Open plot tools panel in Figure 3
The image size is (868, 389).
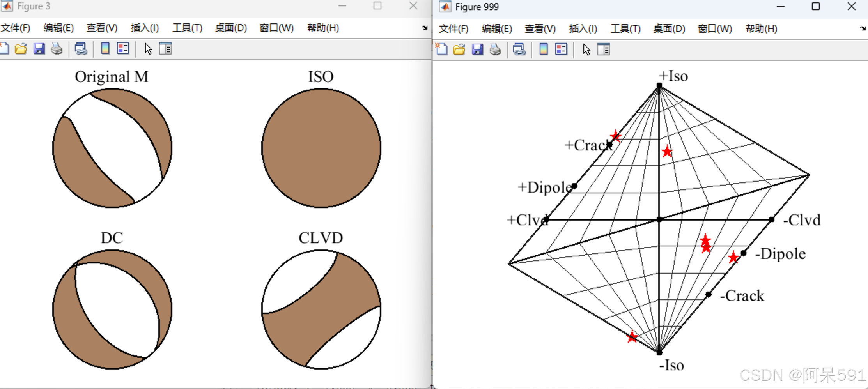pyautogui.click(x=165, y=49)
